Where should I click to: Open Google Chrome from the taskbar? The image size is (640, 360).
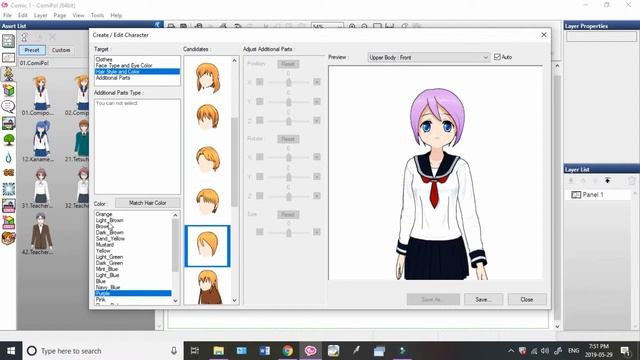pyautogui.click(x=287, y=351)
